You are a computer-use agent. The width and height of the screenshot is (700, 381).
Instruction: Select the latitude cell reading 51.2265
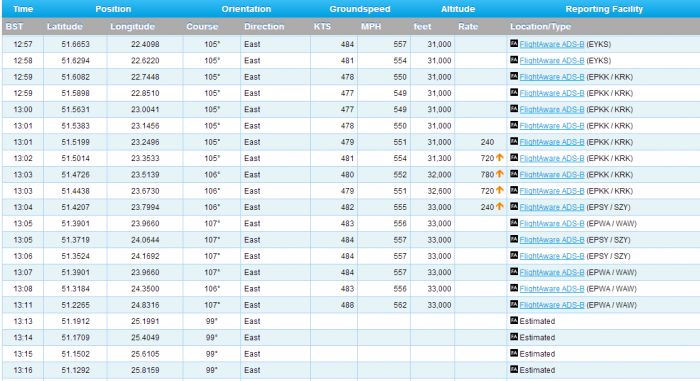[x=75, y=305]
